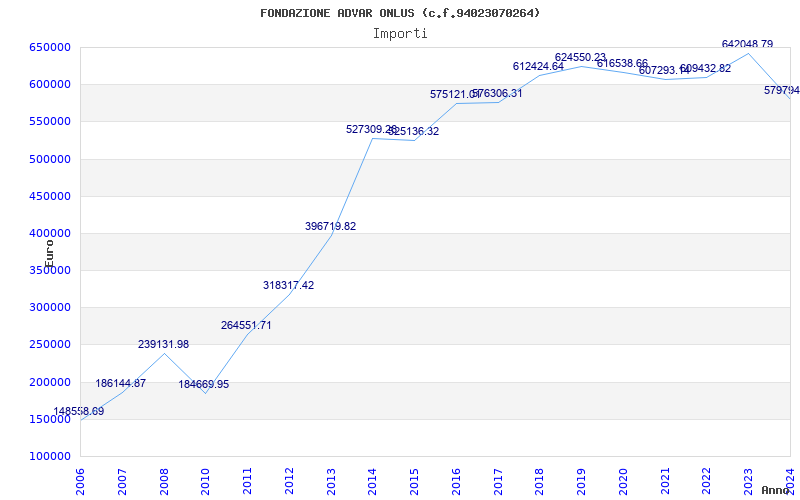Click the x-axis year 2013
Viewport: 800px width, 500px height.
pyautogui.click(x=331, y=481)
